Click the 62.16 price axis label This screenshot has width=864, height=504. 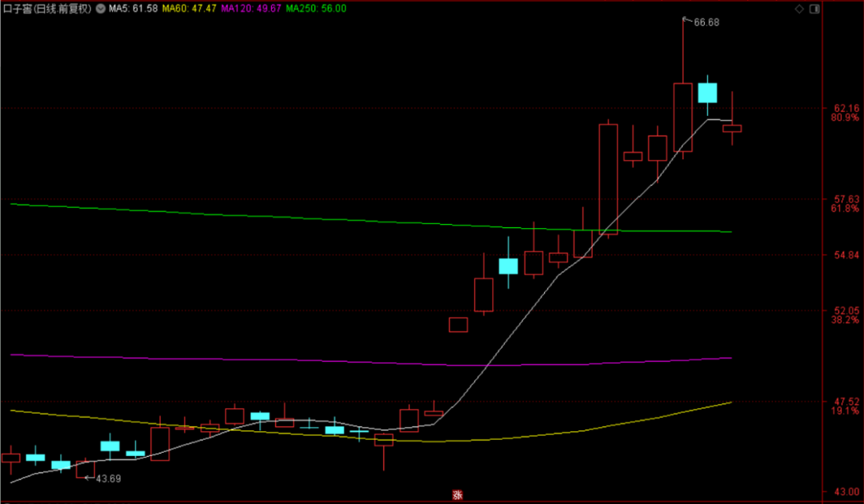point(846,108)
